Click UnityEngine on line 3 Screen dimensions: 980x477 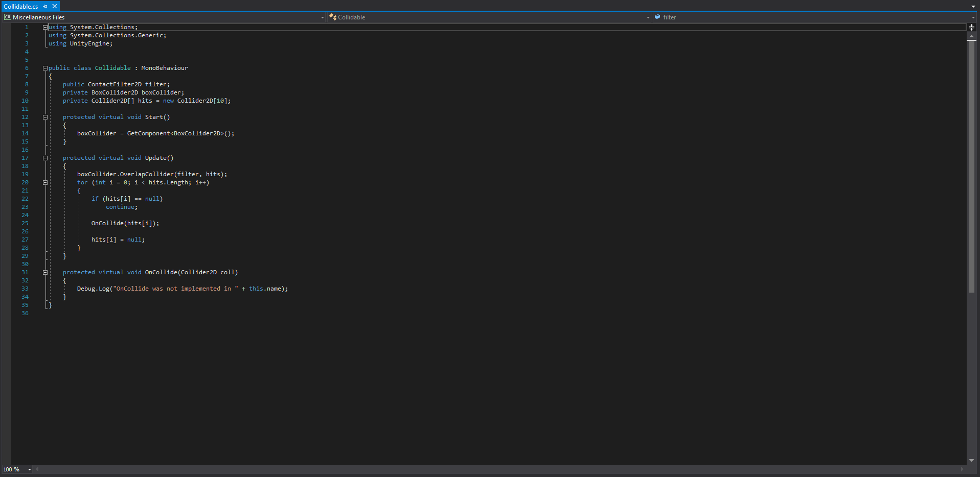pos(89,43)
